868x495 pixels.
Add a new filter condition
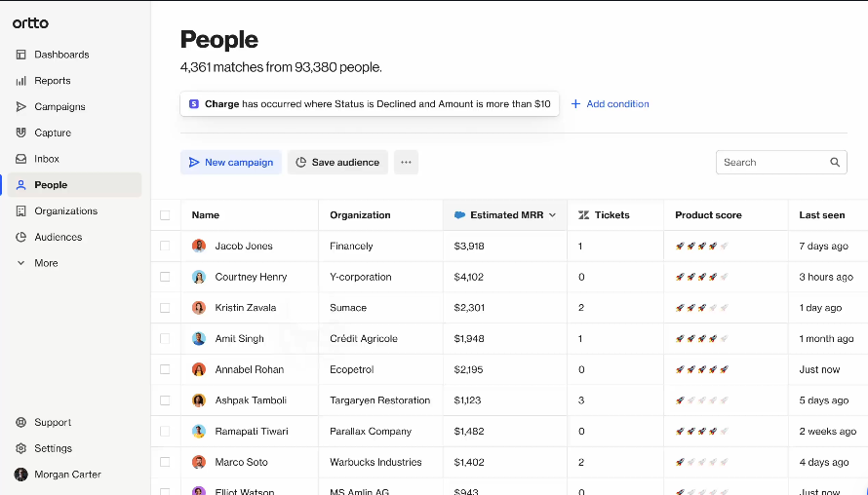point(610,104)
